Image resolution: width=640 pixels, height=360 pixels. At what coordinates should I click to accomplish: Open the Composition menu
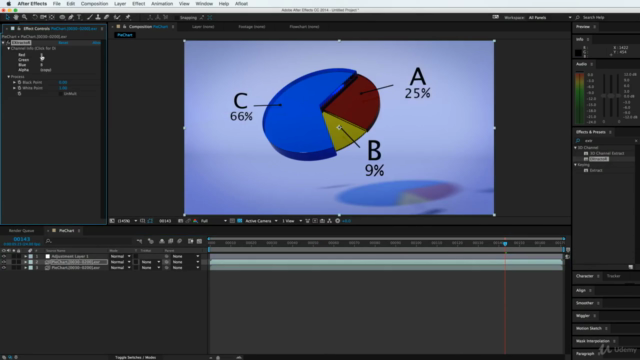[x=94, y=4]
